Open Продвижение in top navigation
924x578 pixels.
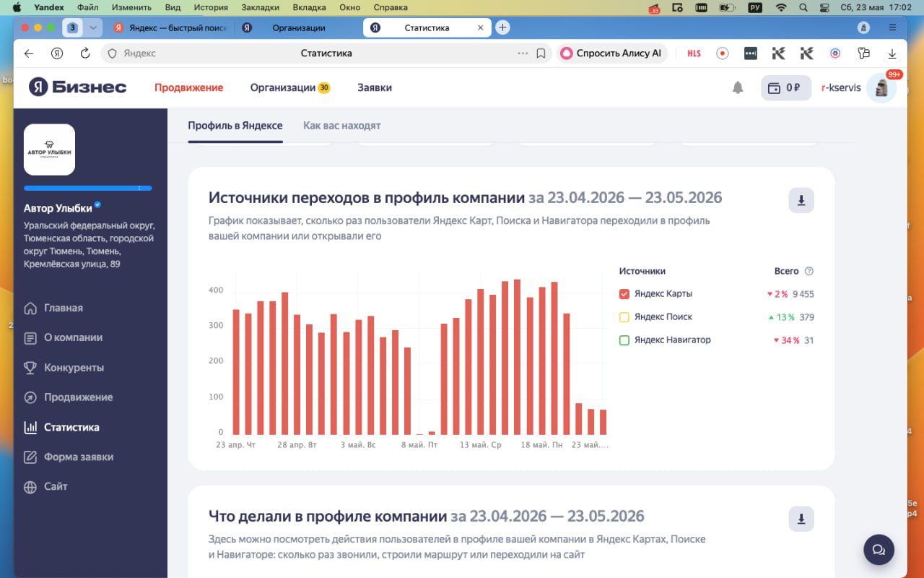188,87
